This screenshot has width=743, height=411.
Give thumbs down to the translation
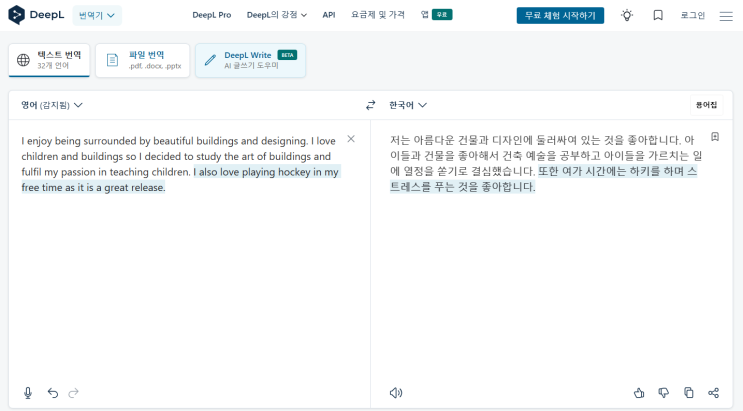click(663, 393)
